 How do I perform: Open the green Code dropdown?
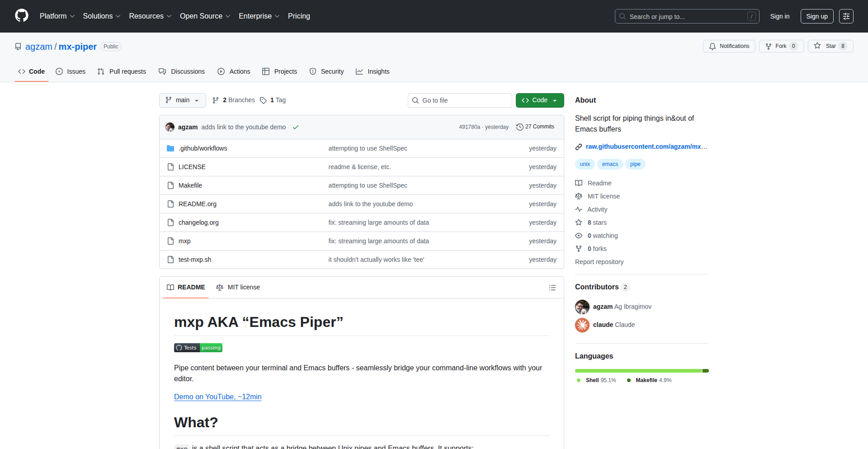pos(539,100)
